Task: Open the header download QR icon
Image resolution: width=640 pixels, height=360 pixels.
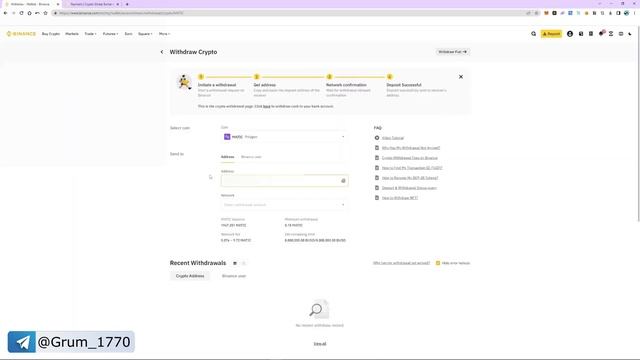Action: [x=611, y=34]
